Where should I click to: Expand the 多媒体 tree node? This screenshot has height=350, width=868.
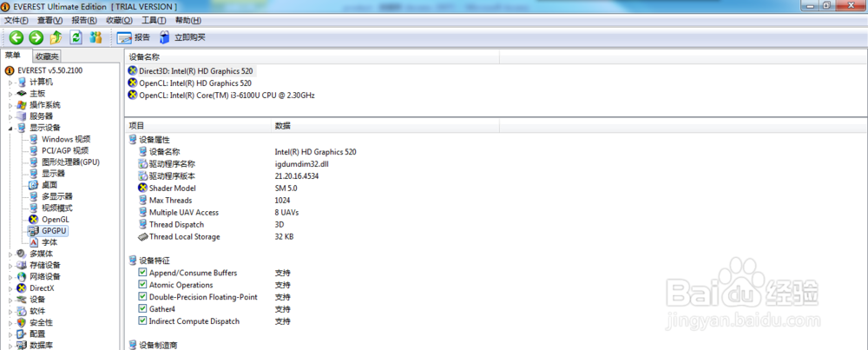pos(10,254)
